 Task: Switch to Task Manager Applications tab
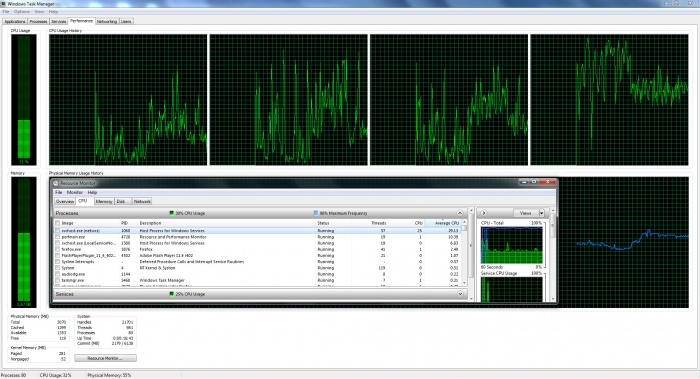coord(15,21)
